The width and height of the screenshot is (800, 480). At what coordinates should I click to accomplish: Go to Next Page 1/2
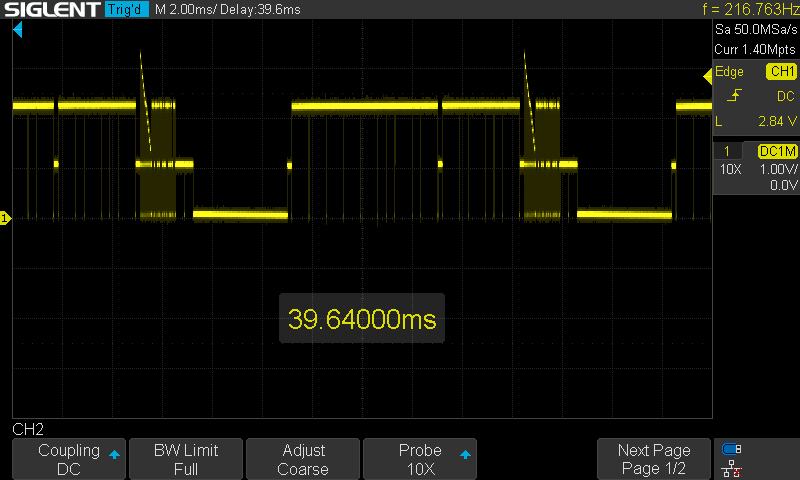point(654,459)
